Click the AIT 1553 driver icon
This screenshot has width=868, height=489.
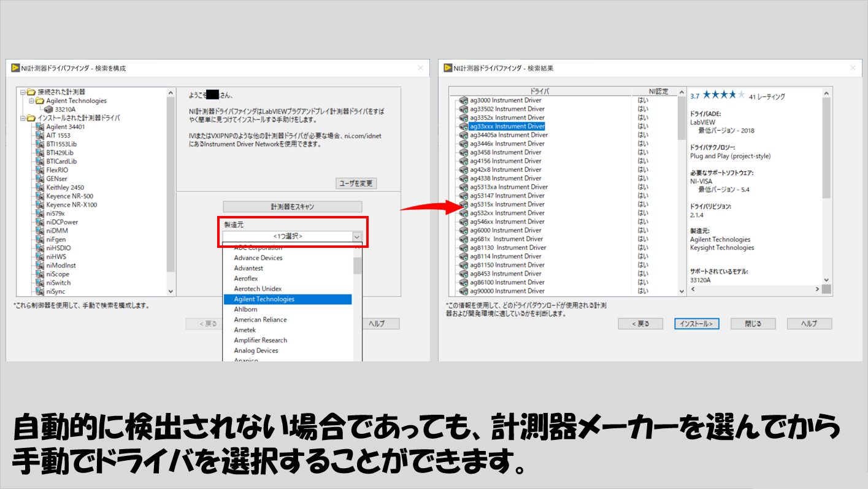[40, 136]
